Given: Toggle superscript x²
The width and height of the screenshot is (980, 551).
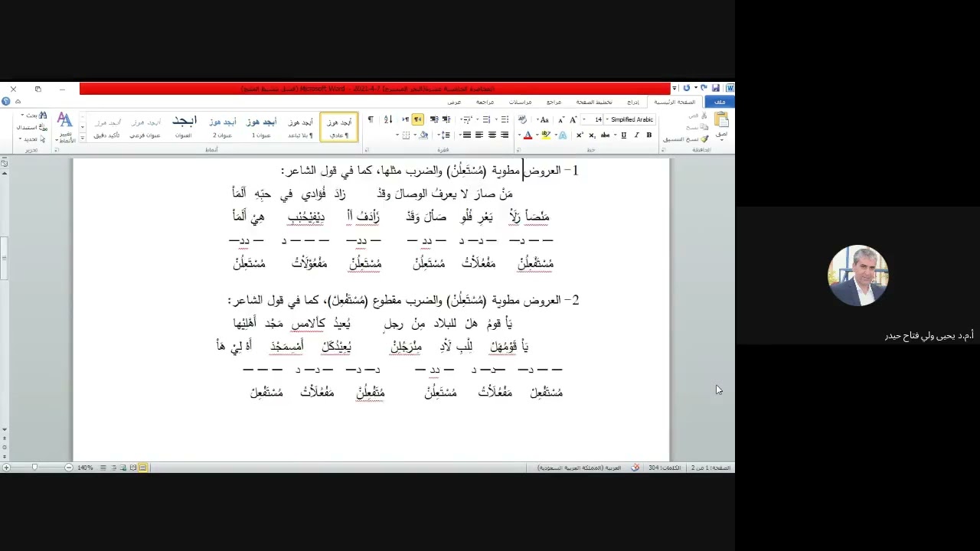Looking at the screenshot, I should pos(580,135).
